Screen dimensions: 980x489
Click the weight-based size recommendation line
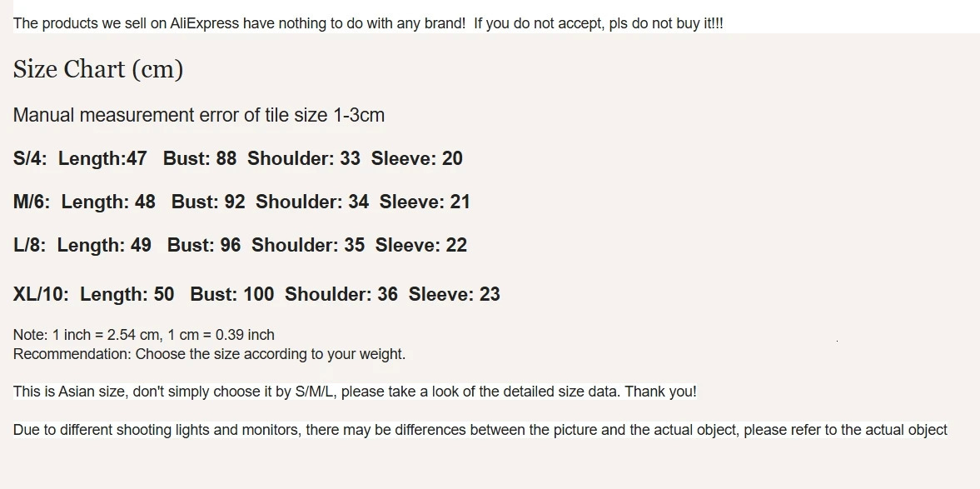point(209,354)
